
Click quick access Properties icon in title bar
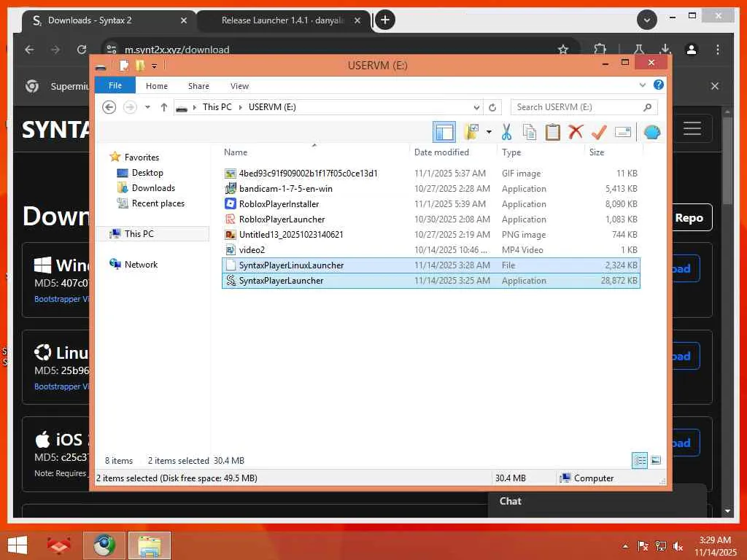tap(124, 65)
